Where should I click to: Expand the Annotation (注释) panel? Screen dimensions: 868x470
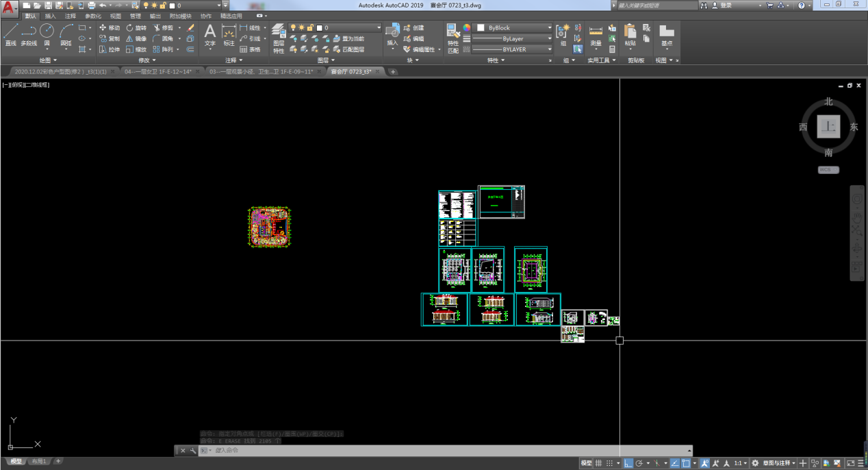coord(233,60)
